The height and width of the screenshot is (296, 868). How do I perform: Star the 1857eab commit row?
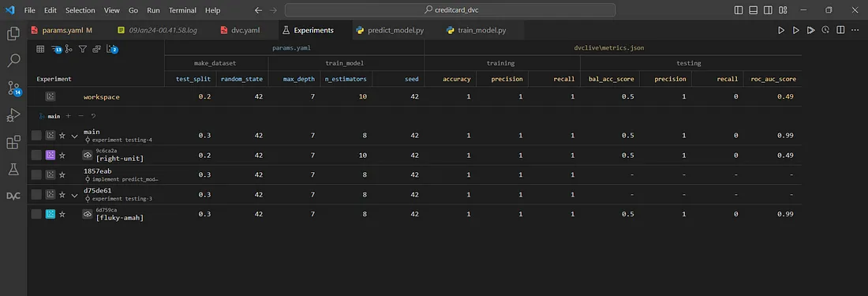[62, 174]
